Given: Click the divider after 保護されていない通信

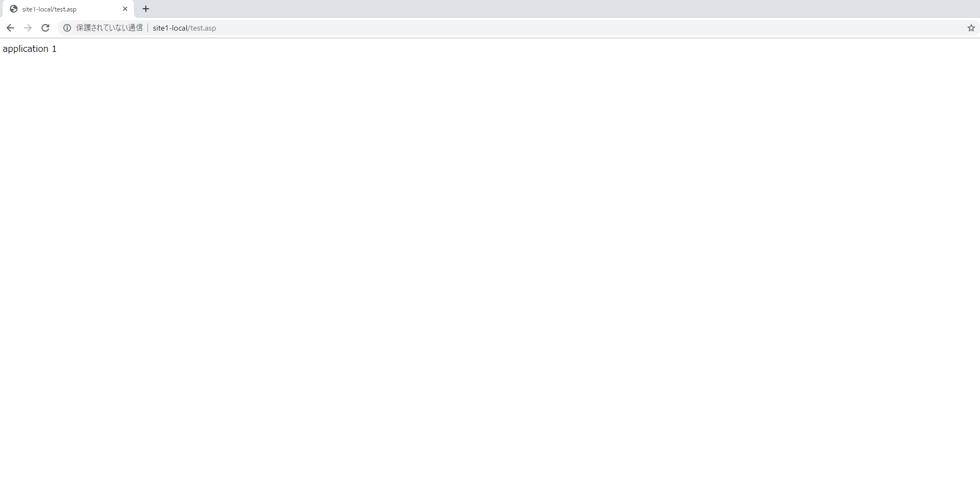Looking at the screenshot, I should [148, 28].
